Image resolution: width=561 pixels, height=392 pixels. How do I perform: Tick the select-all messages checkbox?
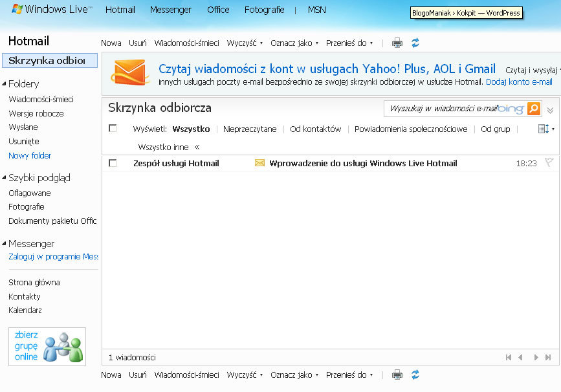pos(113,128)
